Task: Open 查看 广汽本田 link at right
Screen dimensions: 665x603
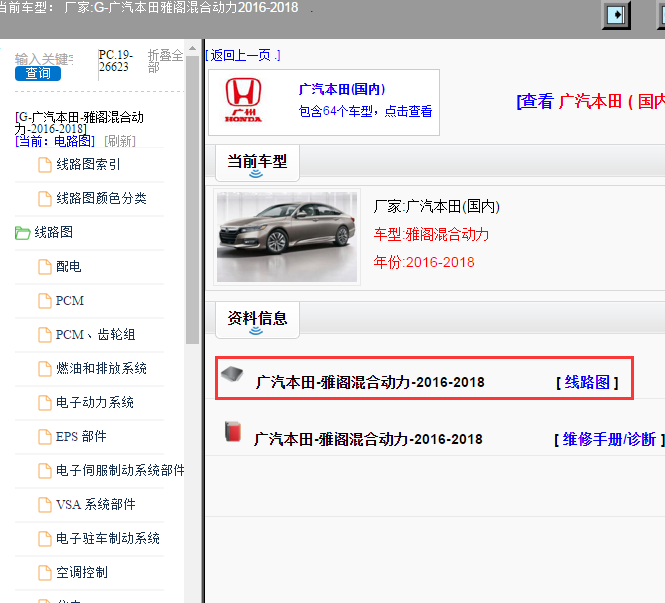Action: coord(590,102)
